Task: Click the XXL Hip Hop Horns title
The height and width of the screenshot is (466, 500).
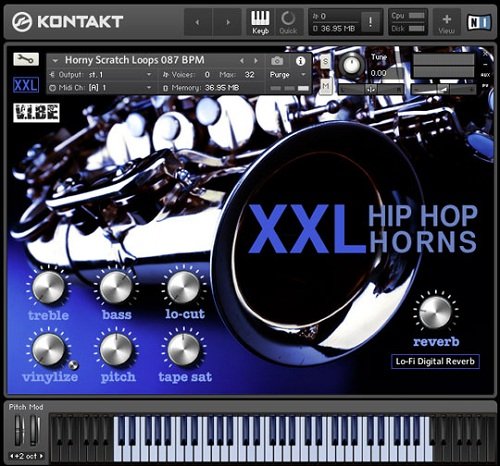Action: (x=363, y=229)
